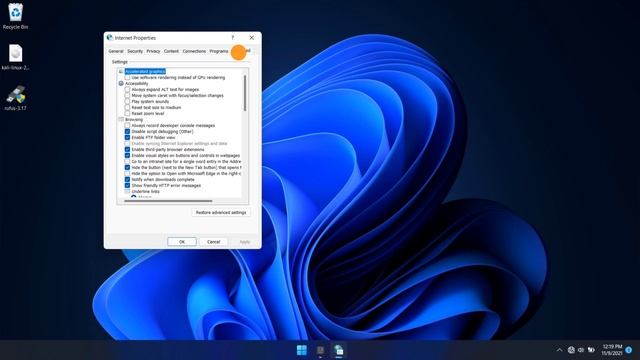This screenshot has height=360, width=640.
Task: Switch to the Security tab
Action: click(x=135, y=51)
